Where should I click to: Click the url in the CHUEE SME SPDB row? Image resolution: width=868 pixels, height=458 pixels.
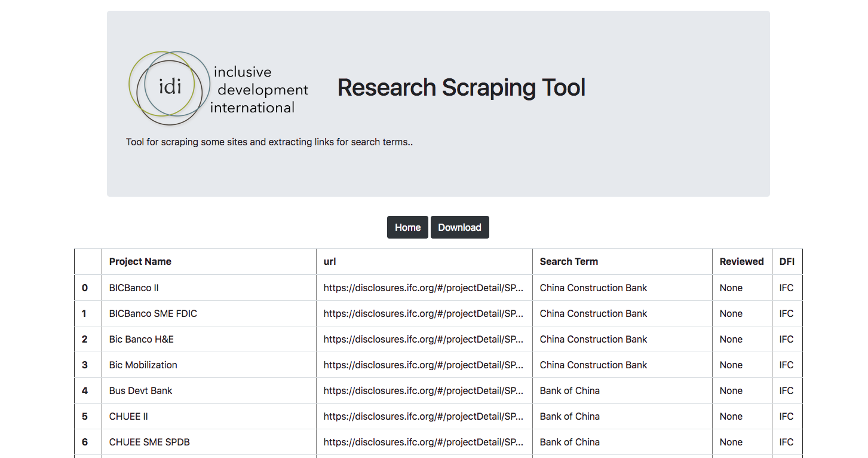coord(424,442)
